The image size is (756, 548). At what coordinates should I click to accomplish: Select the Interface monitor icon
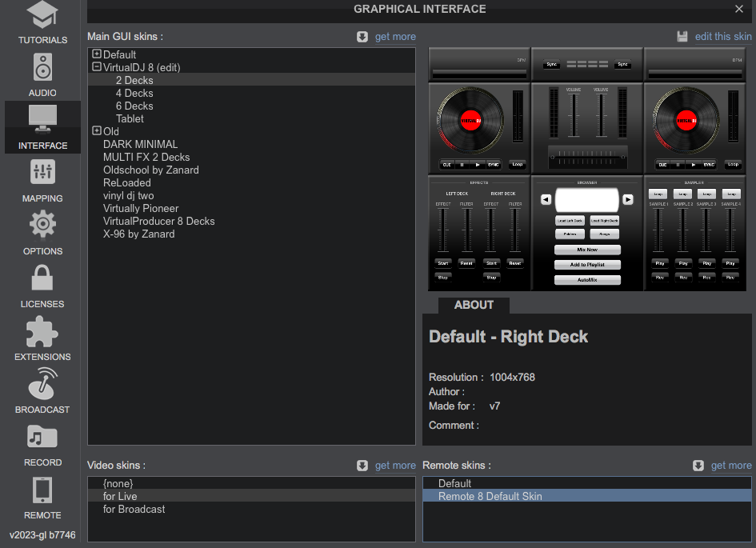42,119
